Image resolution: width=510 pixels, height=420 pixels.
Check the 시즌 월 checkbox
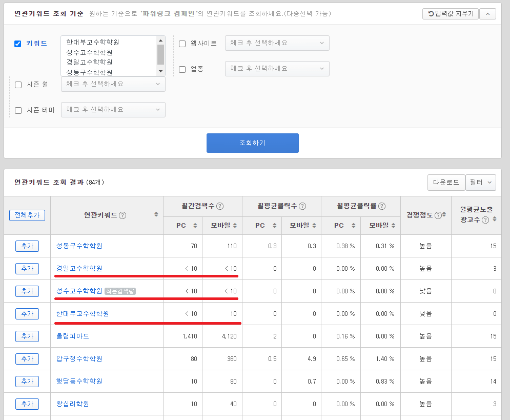tap(18, 85)
